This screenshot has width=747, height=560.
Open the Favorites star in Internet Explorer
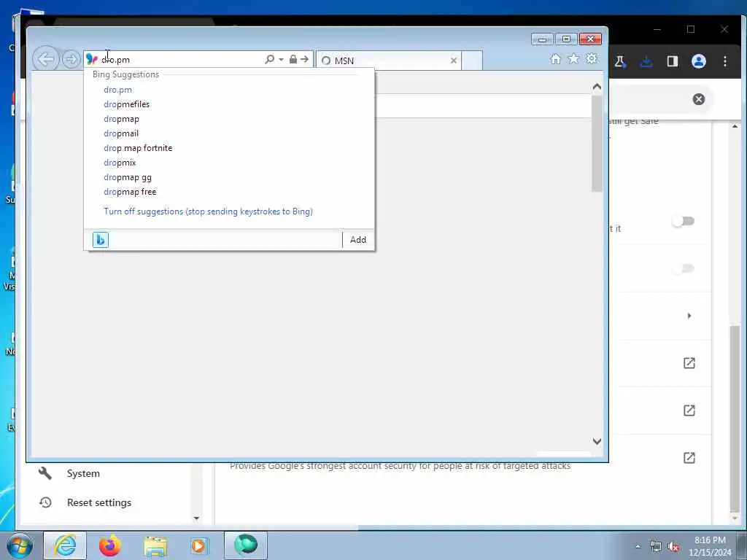(x=573, y=58)
